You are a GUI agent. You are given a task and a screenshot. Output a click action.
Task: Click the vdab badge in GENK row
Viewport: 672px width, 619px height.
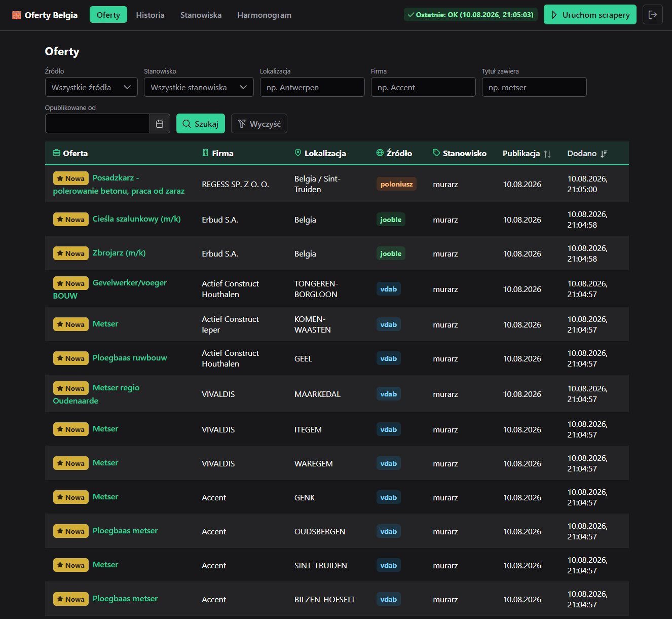coord(389,497)
